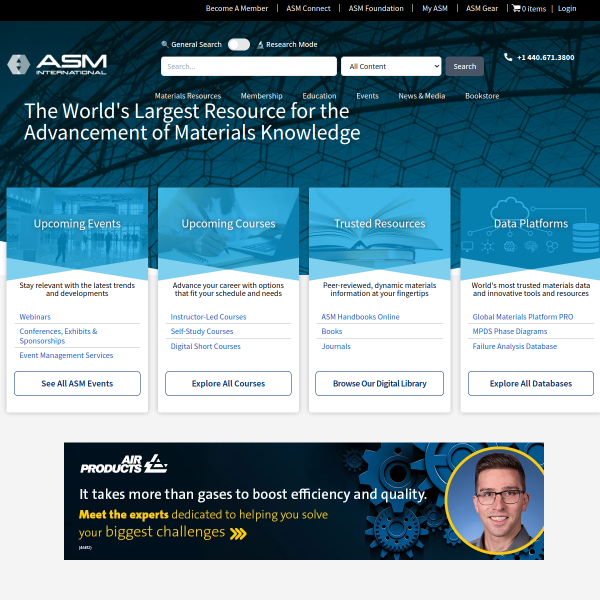The image size is (600, 600).
Task: Click the Upcoming Courses card image
Action: 228,233
